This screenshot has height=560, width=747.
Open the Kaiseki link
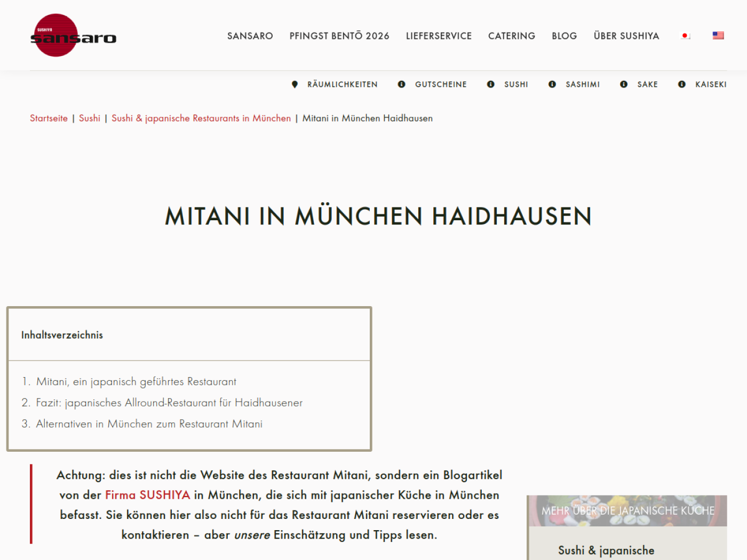tap(711, 84)
